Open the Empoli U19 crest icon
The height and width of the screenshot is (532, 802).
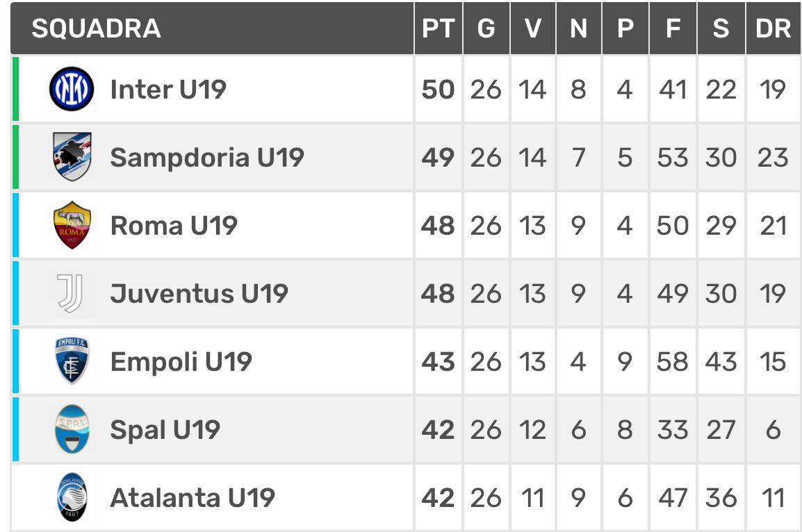point(72,360)
